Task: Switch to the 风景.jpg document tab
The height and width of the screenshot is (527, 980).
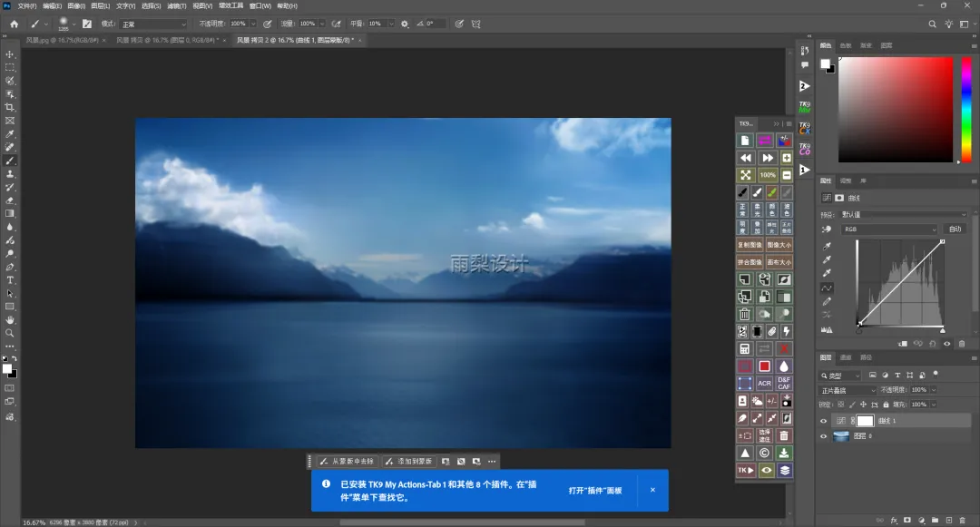Action: pos(63,40)
